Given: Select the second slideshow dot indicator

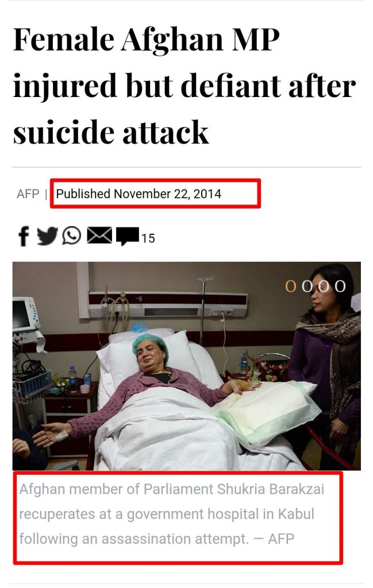Looking at the screenshot, I should click(307, 286).
